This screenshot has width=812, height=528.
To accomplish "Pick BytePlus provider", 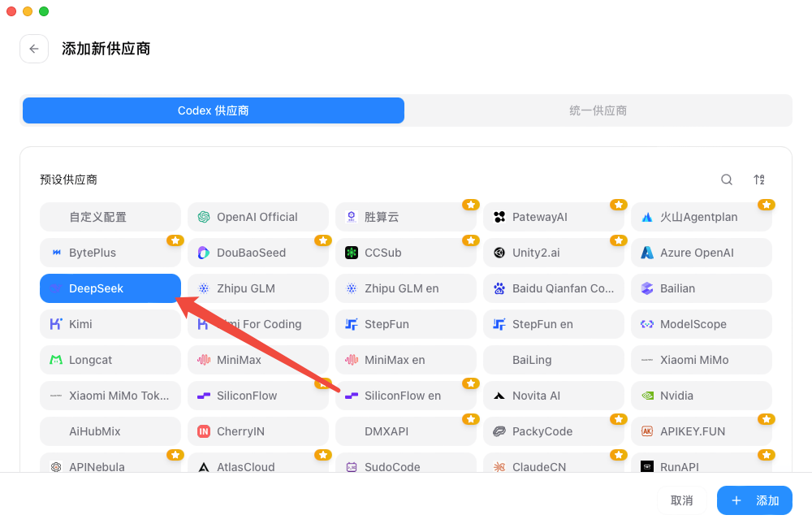I will click(110, 253).
